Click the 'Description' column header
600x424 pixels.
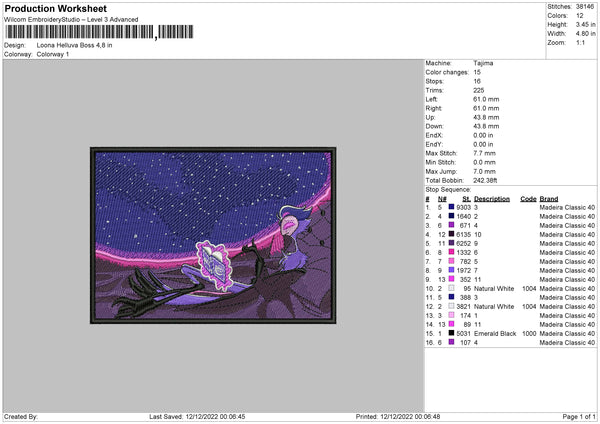tap(492, 199)
